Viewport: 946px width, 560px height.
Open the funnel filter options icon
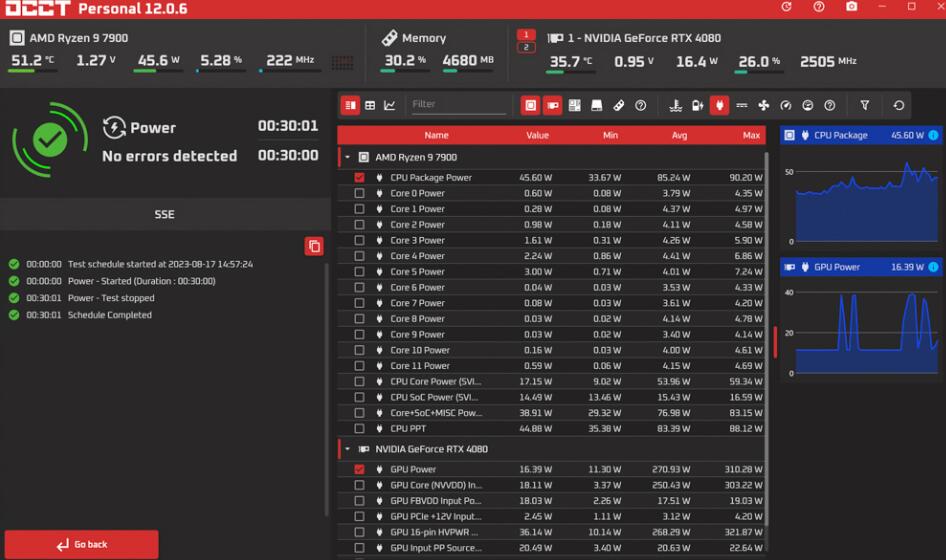pyautogui.click(x=865, y=105)
